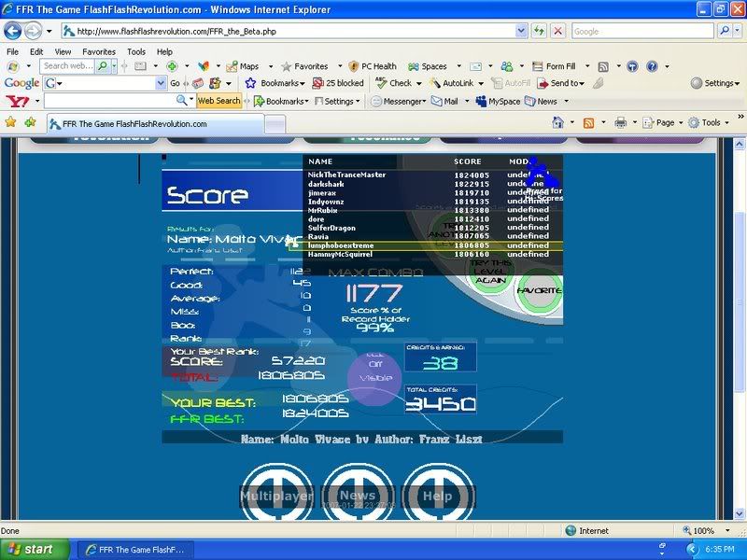Toggle the purple Off Visible circle
747x560 pixels.
point(374,377)
